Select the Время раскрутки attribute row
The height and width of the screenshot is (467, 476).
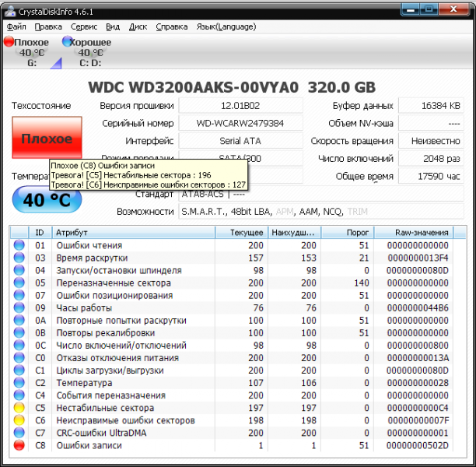(x=233, y=258)
